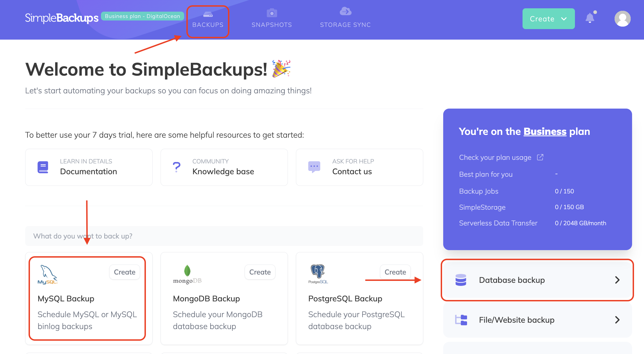Expand the File/Website backup chevron
644x354 pixels.
click(x=617, y=320)
